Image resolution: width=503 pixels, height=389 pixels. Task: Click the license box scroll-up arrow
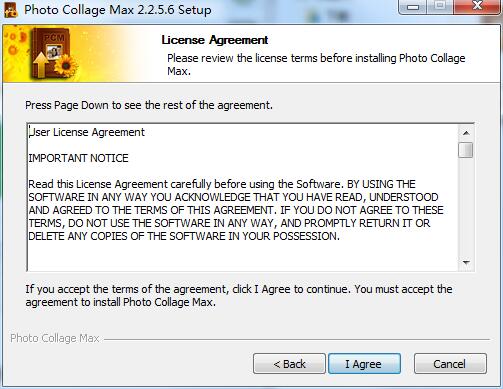pos(466,133)
